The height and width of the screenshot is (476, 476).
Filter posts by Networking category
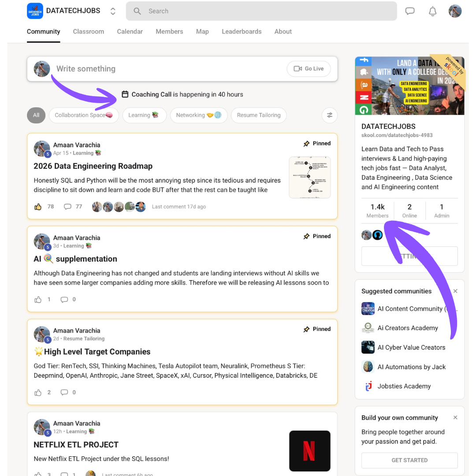click(x=199, y=115)
